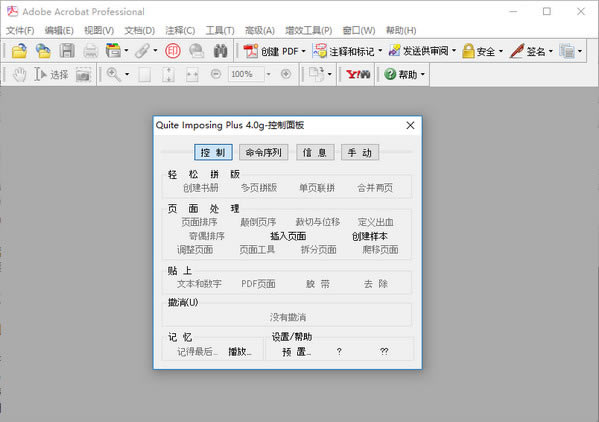Screen dimensions: 599x422
Task: Click the 播放.. button
Action: pyautogui.click(x=240, y=351)
